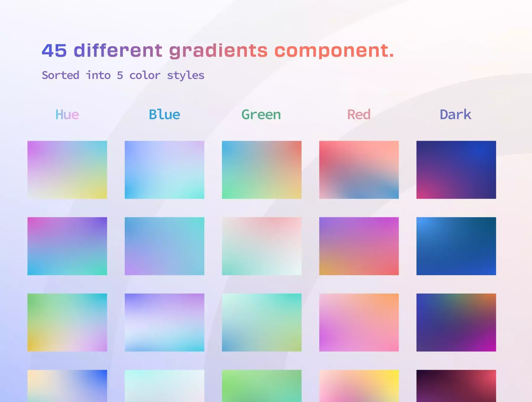This screenshot has height=402, width=532.
Task: Select third Green gradient, teal to lime
Action: 262,322
